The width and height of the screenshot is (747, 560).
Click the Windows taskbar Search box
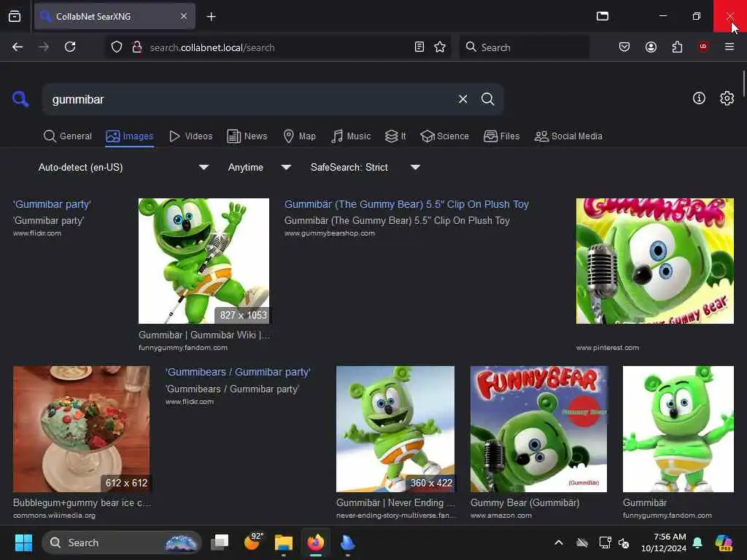point(122,542)
